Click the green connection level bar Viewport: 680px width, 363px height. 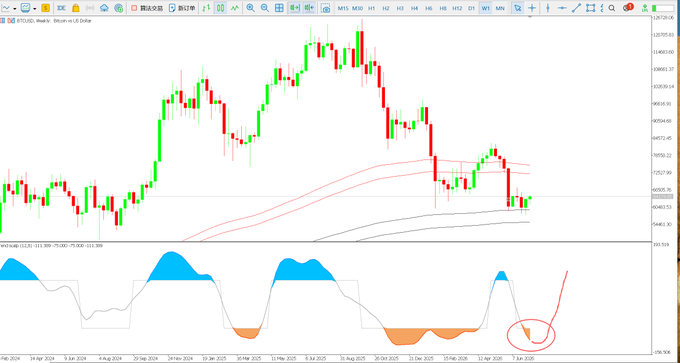(x=662, y=8)
